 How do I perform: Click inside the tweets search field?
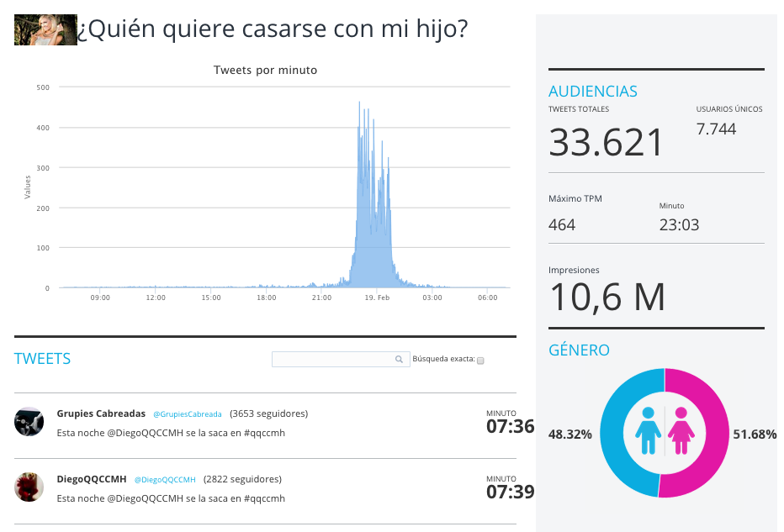[341, 359]
